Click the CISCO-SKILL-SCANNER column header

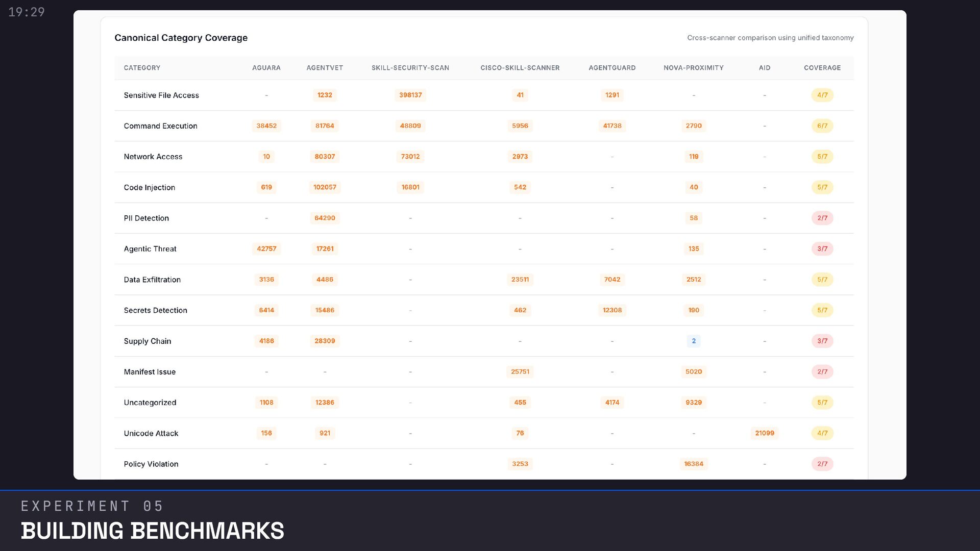pos(520,68)
